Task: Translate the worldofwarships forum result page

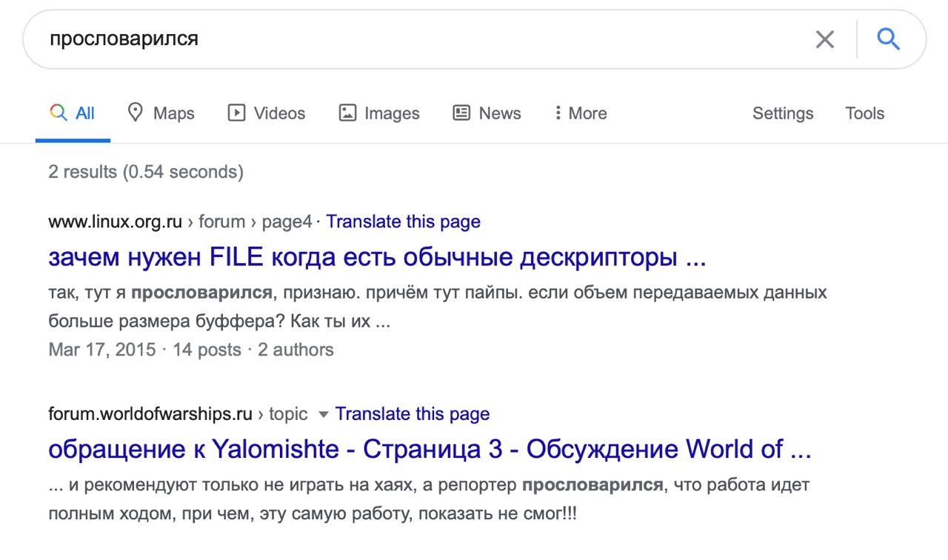Action: pos(413,413)
